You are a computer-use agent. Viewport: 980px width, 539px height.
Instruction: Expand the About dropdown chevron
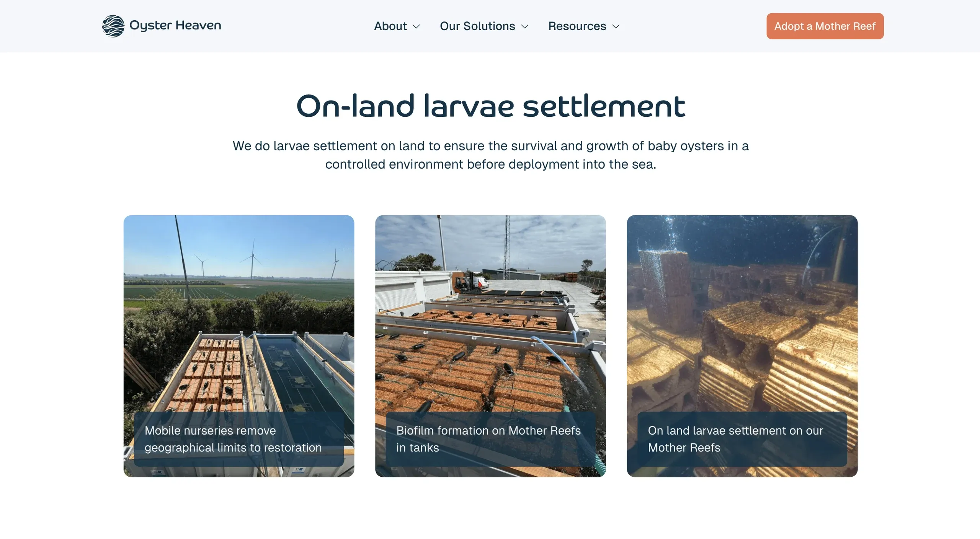pos(416,26)
